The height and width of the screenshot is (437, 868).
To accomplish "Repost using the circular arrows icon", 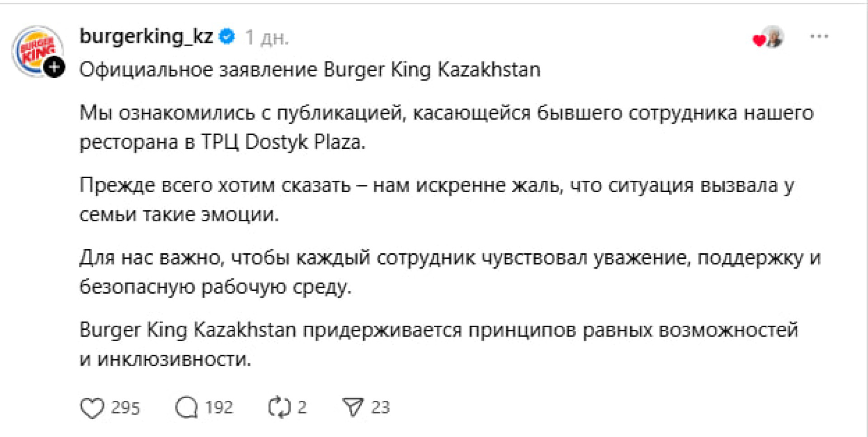I will pos(279,408).
